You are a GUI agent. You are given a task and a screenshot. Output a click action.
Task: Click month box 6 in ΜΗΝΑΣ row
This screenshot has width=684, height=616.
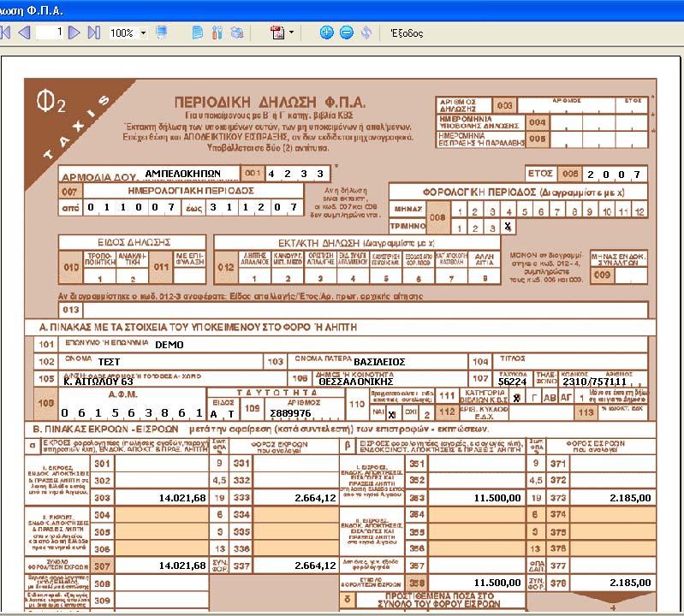coord(541,211)
